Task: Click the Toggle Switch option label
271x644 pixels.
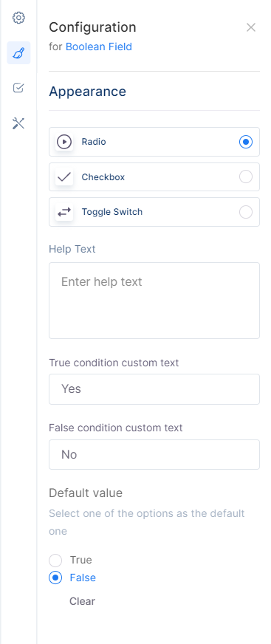Action: [112, 212]
